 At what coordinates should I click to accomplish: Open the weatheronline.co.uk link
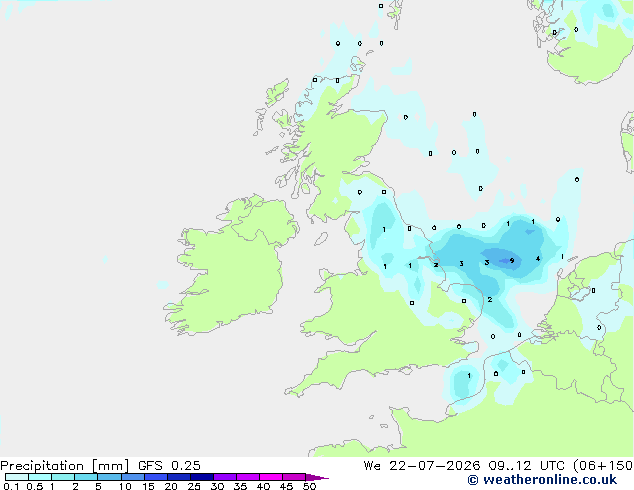550,480
